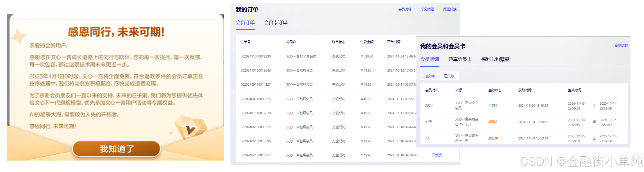Image resolution: width=644 pixels, height=172 pixels.
Task: Click the 获取时间 column header
Action: pos(525,90)
